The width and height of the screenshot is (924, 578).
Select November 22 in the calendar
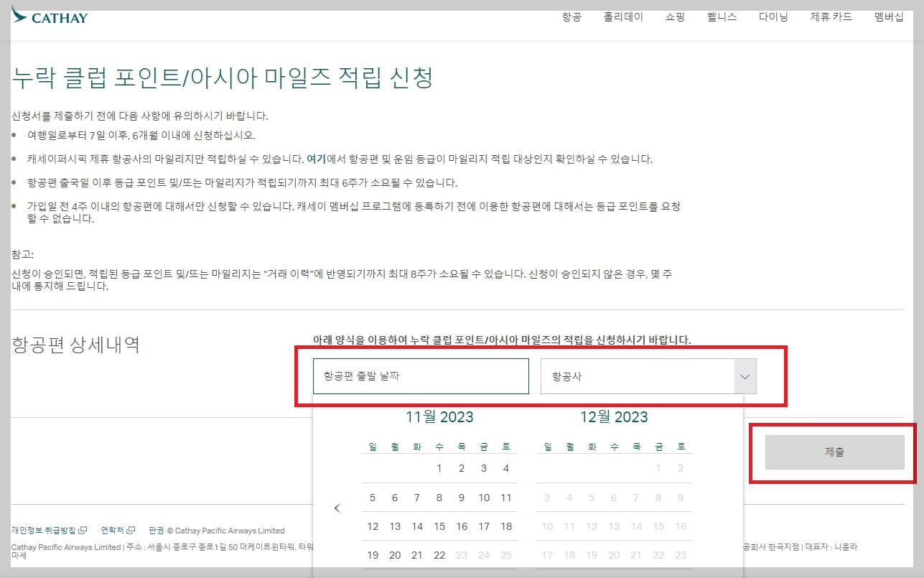point(439,555)
